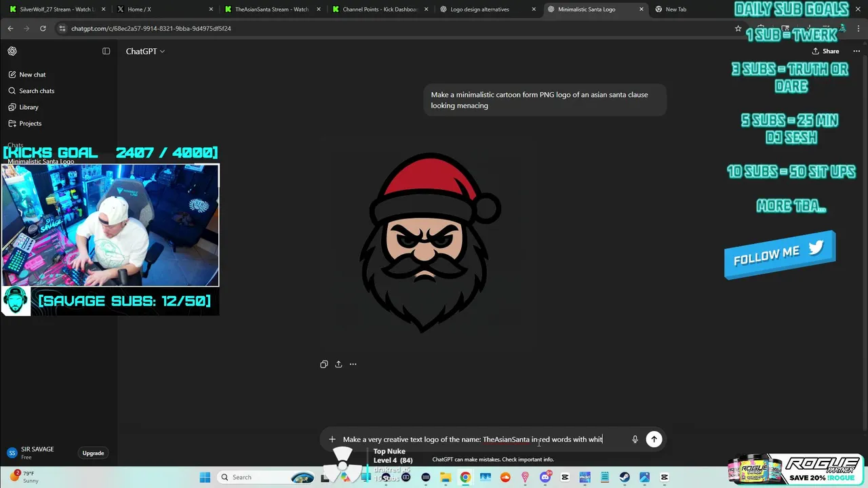Start a New chat
The image size is (868, 488).
pyautogui.click(x=27, y=75)
